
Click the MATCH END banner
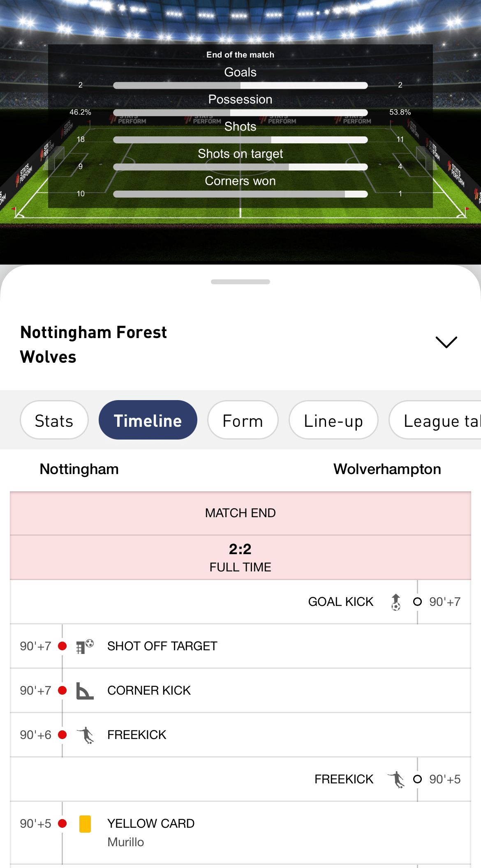240,513
